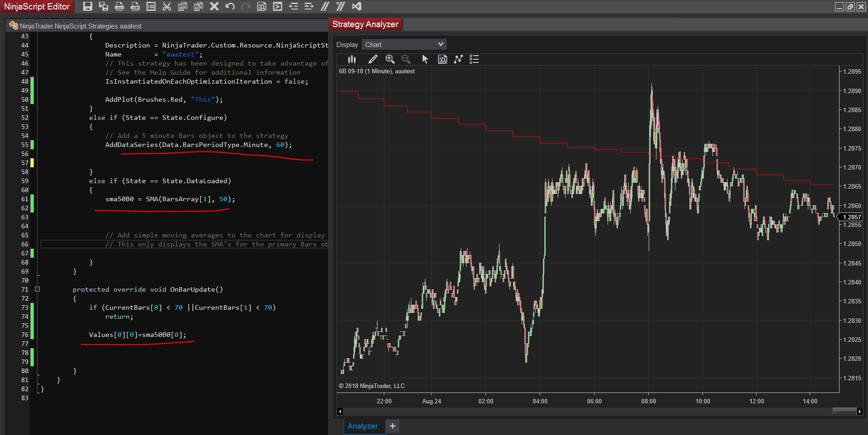Click the chart label "6B 09-18 (1 Minute), aaatest"
This screenshot has width=868, height=435.
[377, 71]
